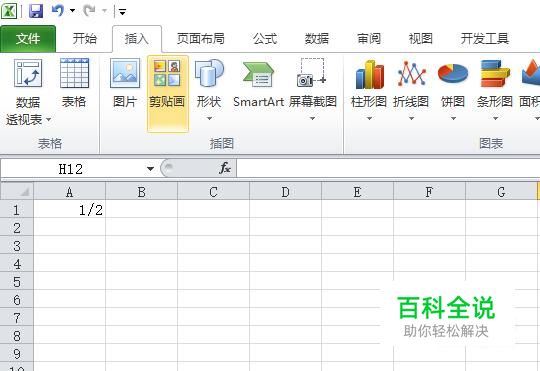Click the Select All corner button

click(x=17, y=192)
